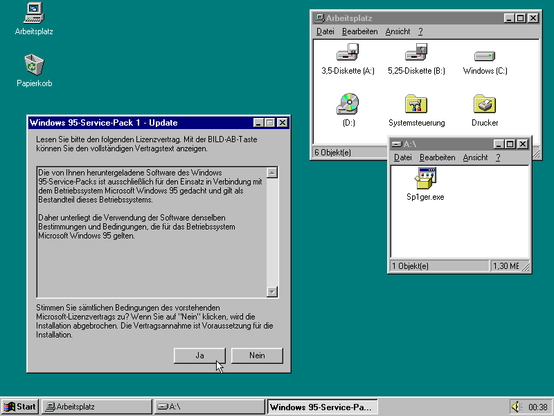Accept the license with the Ja button
Screen dimensions: 554x416
200,356
